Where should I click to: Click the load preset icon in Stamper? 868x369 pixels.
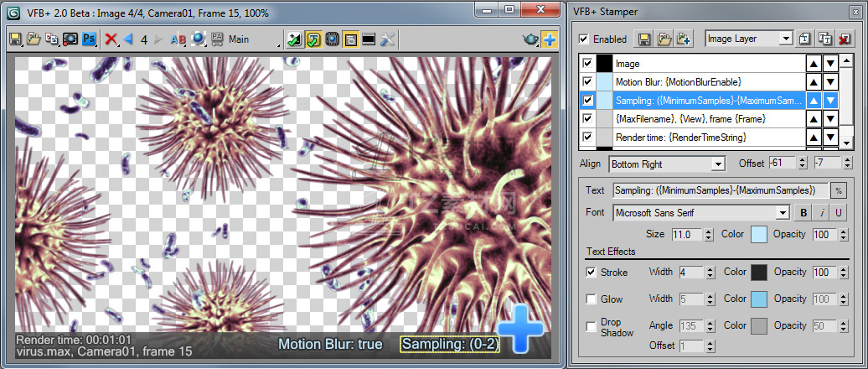coord(664,39)
